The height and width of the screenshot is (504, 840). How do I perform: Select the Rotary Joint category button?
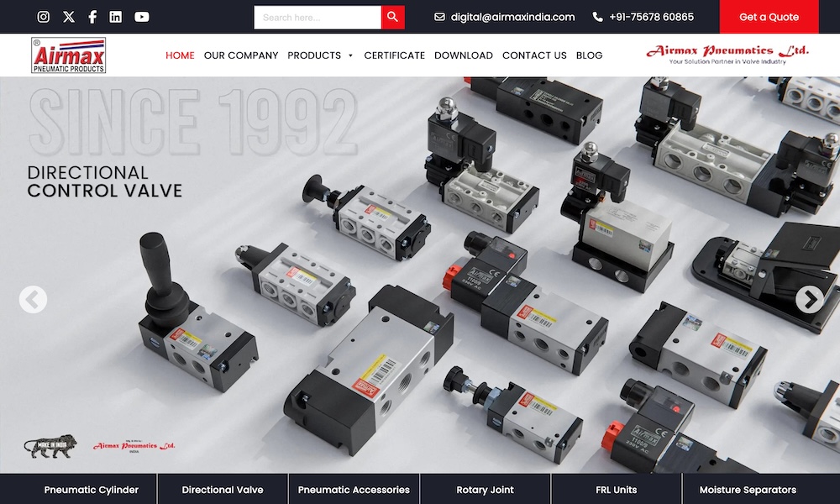point(485,489)
